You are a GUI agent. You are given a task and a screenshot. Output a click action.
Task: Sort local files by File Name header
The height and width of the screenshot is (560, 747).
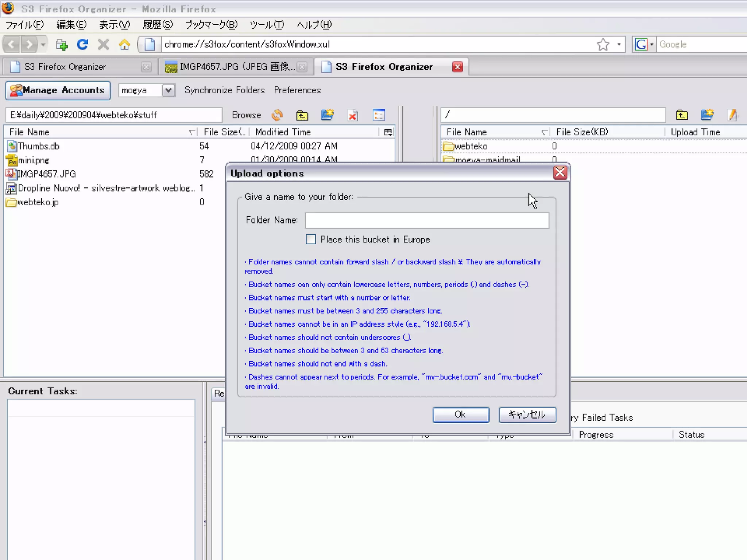[x=101, y=132]
